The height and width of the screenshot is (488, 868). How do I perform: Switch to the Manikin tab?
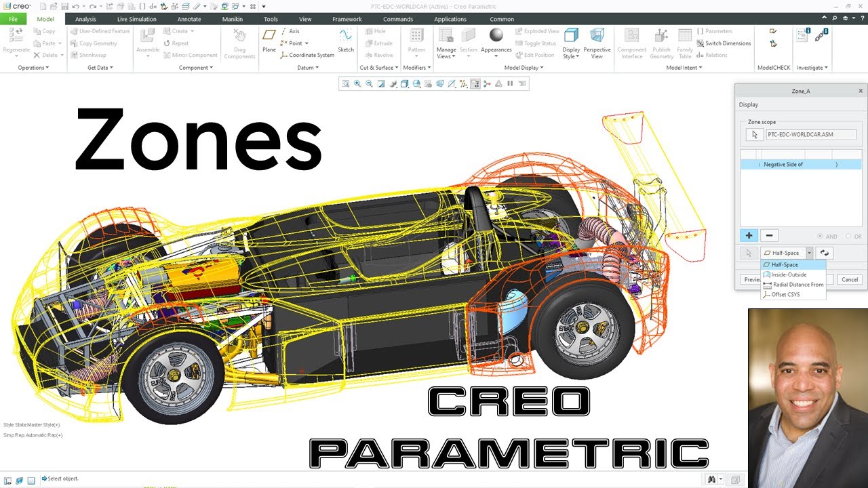pyautogui.click(x=233, y=19)
